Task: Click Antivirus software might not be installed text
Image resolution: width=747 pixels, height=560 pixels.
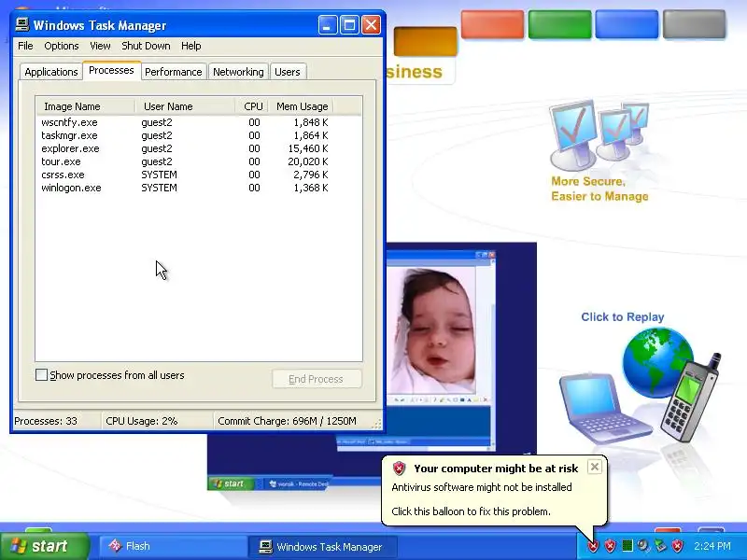Action: 482,487
